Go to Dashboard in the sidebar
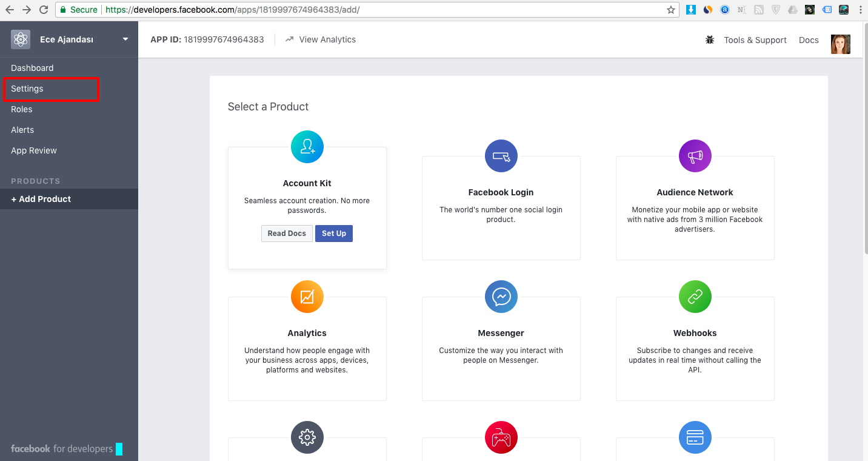This screenshot has width=868, height=461. point(32,68)
